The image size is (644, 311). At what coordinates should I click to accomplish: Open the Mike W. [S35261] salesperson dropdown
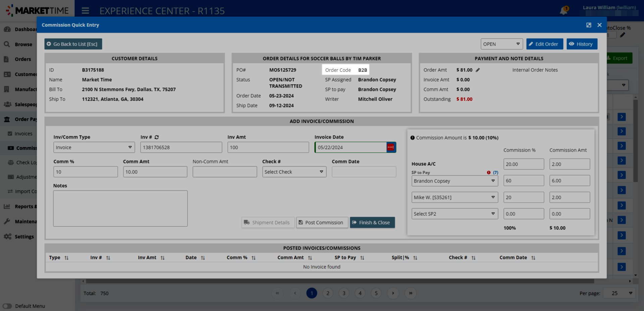tap(455, 197)
